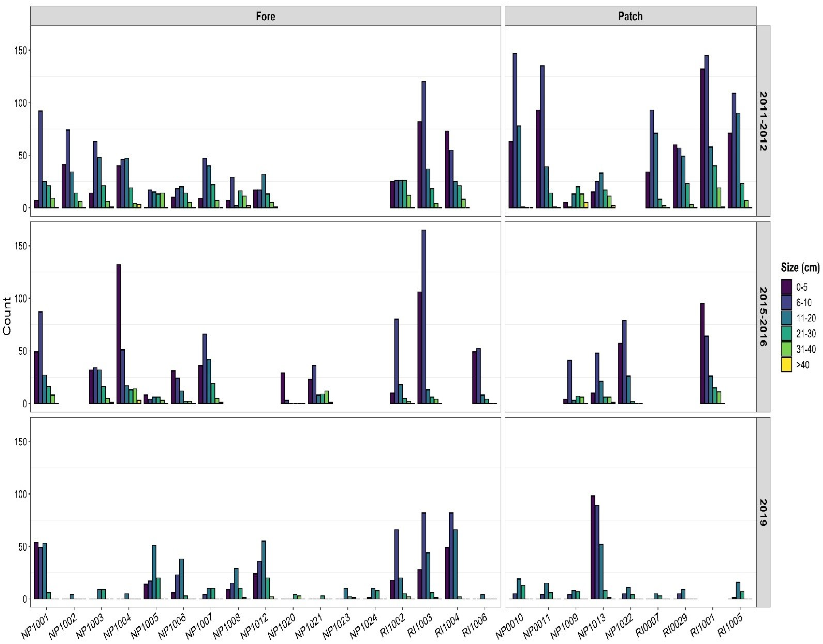Click the dark purple 0-5 legend swatch
Viewport: 823px width, 644px height.
tap(786, 287)
